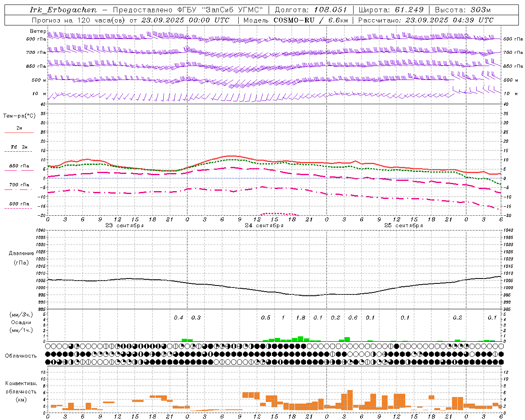
Task: Click the Ветер wind section label
Action: (x=38, y=31)
